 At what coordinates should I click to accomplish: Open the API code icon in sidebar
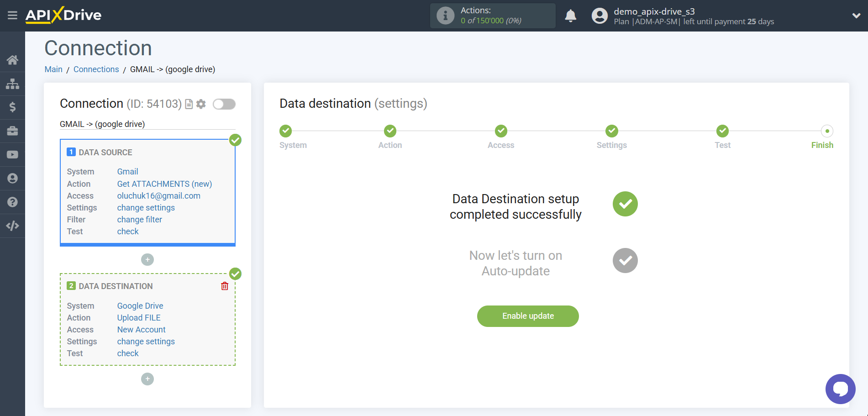point(12,226)
